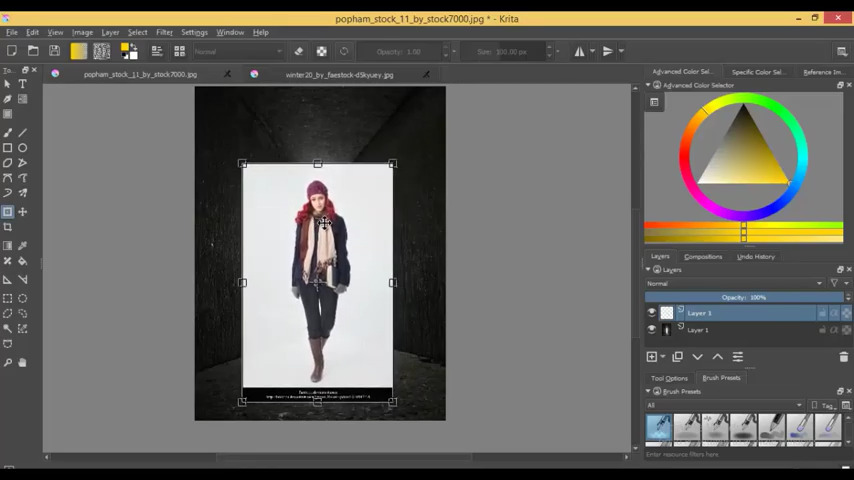The image size is (854, 480).
Task: Click the layer Opacity slider
Action: click(744, 297)
